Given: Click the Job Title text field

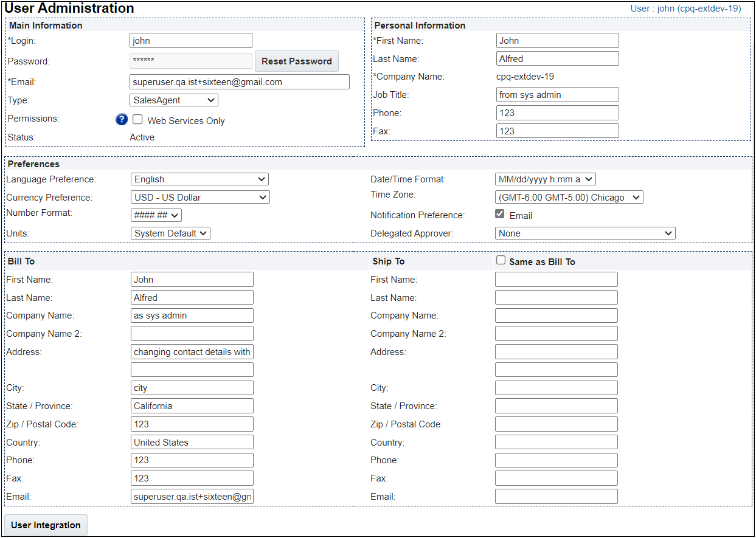Looking at the screenshot, I should (557, 95).
